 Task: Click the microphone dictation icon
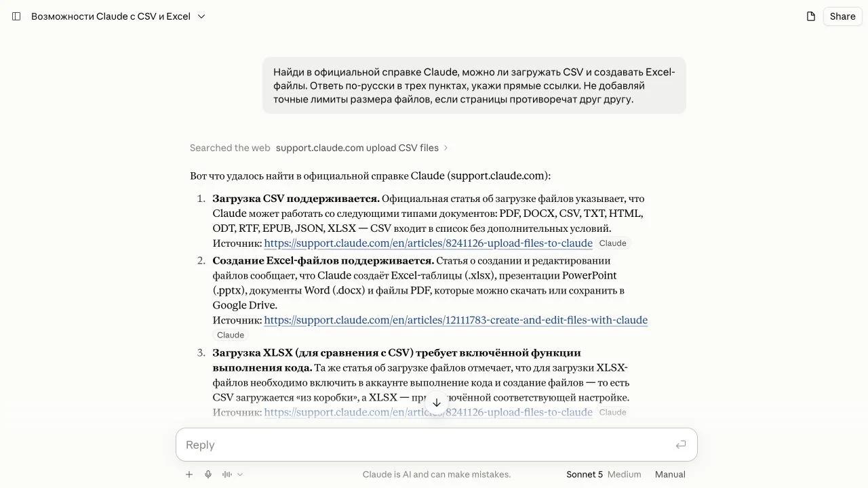tap(208, 474)
